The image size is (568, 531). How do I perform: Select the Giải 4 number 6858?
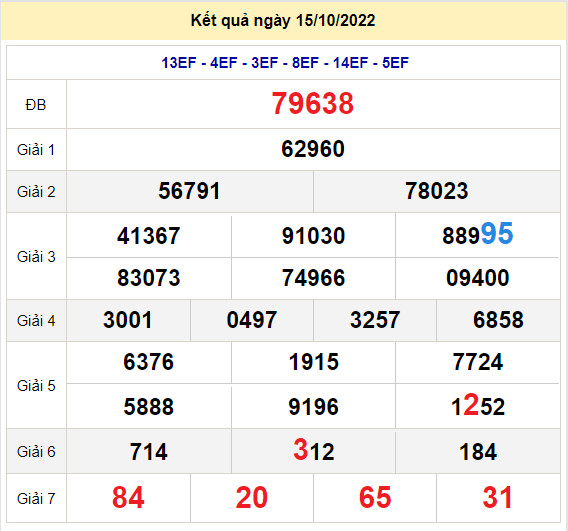498,320
